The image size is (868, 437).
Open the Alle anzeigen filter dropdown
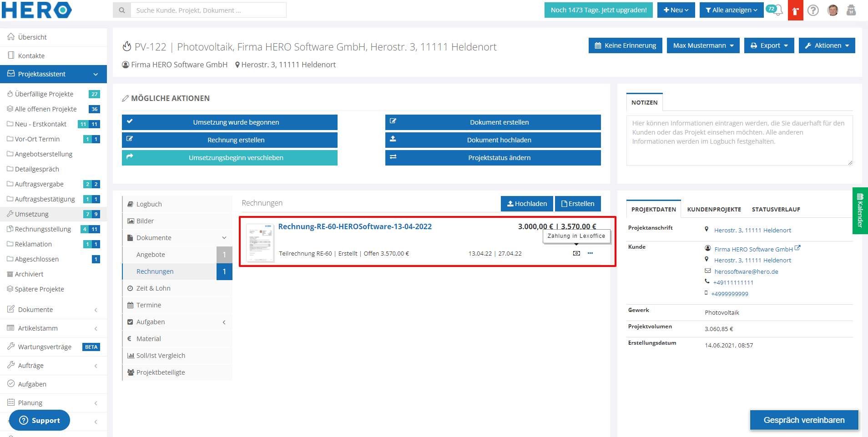coord(732,10)
